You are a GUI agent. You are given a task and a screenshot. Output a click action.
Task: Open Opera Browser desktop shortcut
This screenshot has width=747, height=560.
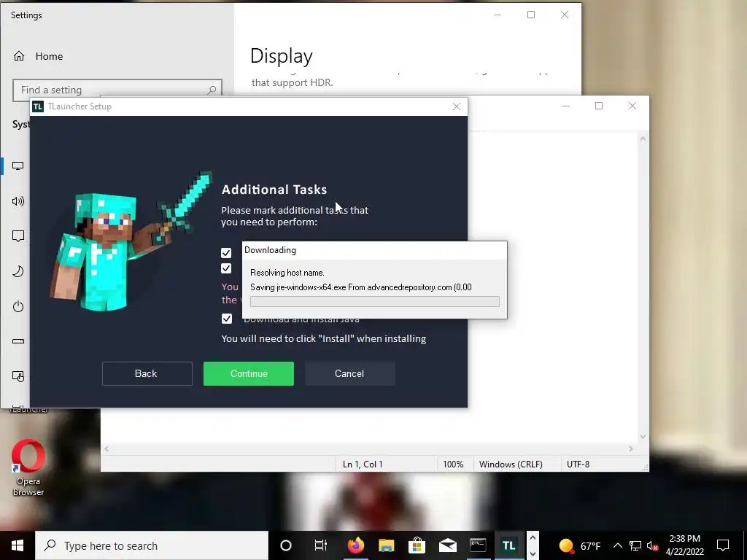[x=28, y=467]
